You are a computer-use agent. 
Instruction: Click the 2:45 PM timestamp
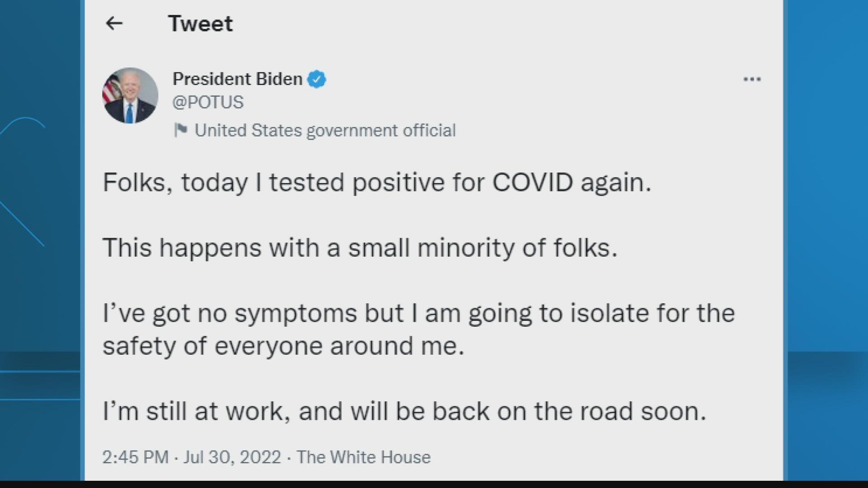click(136, 457)
